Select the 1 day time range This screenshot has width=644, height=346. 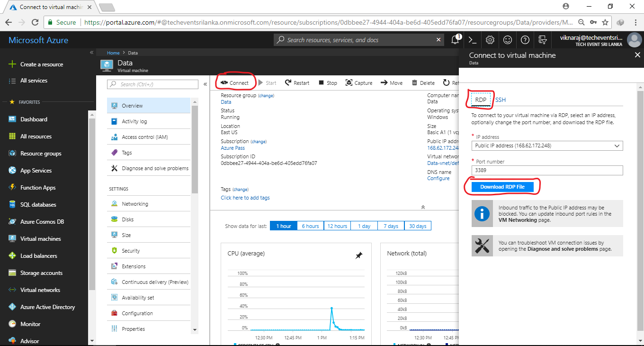[x=364, y=226]
